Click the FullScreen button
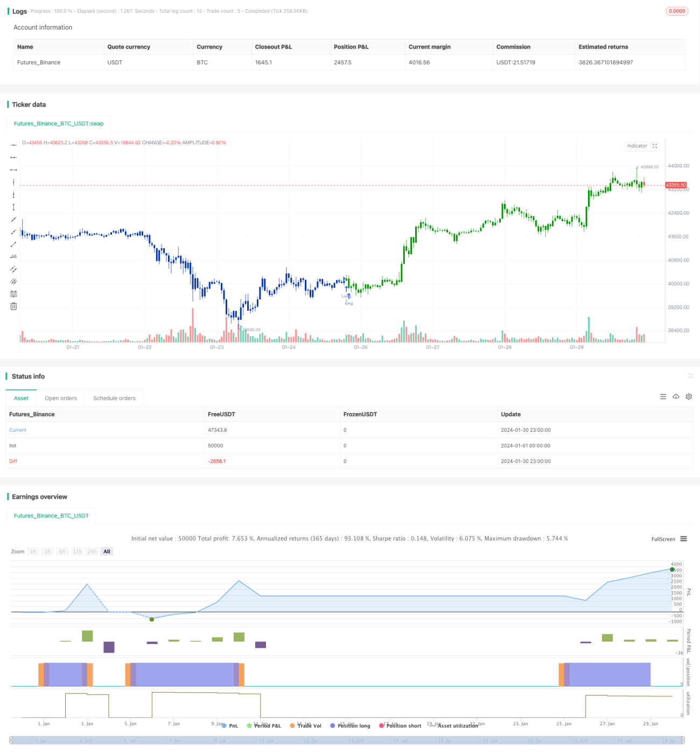Image resolution: width=700 pixels, height=756 pixels. 663,539
